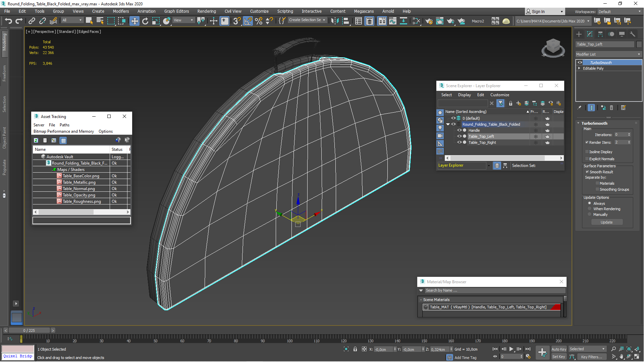The width and height of the screenshot is (644, 362).
Task: Hide the Handle object eye icon
Action: click(x=460, y=130)
